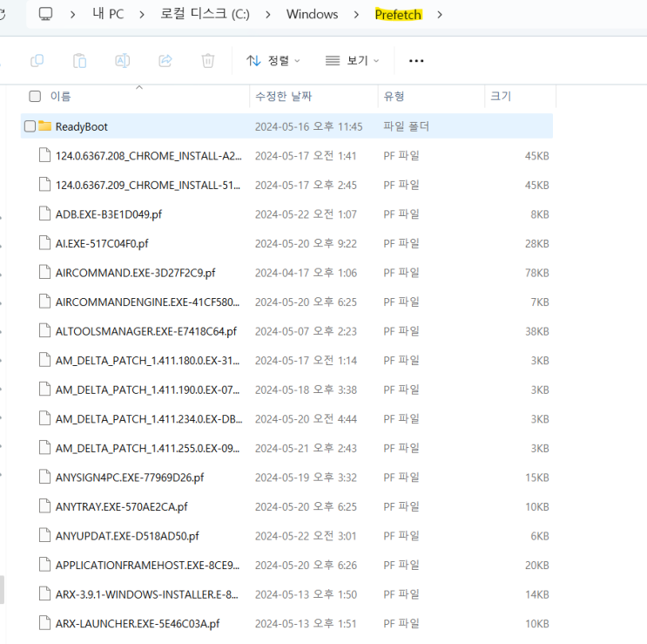
Task: Click the ReadyBoot folder icon
Action: click(x=45, y=125)
